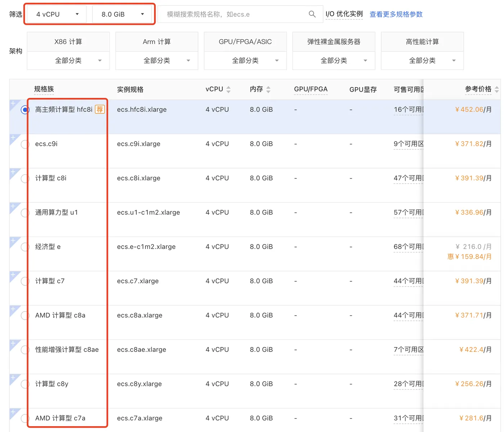Click price ¥336.96/月 for u1
504x432 pixels.
(x=473, y=212)
